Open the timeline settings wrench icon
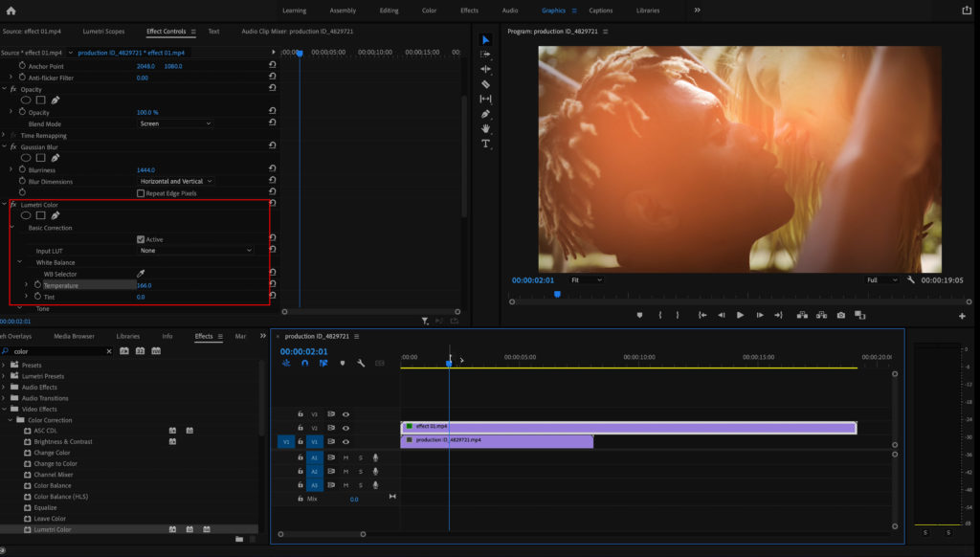980x557 pixels. pyautogui.click(x=361, y=363)
